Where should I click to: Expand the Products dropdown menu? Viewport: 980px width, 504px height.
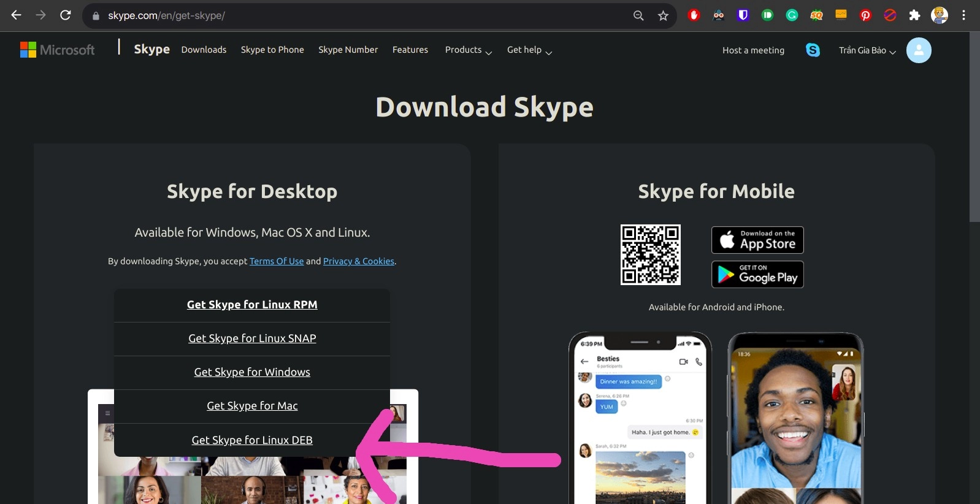point(469,50)
